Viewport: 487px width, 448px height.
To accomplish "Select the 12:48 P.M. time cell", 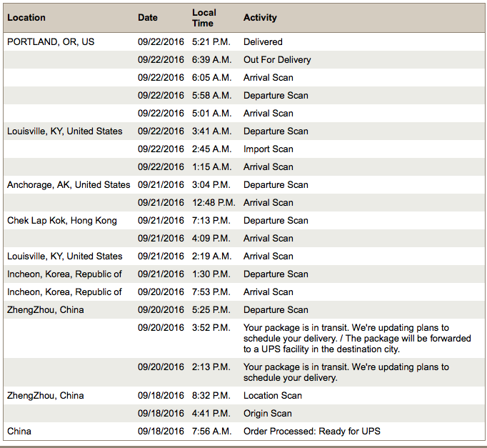I will (214, 202).
